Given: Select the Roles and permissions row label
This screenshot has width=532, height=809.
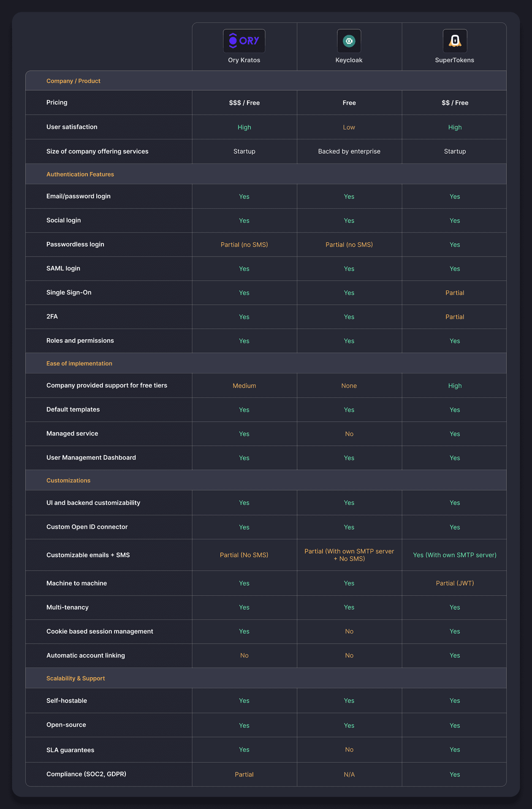Looking at the screenshot, I should tap(80, 340).
